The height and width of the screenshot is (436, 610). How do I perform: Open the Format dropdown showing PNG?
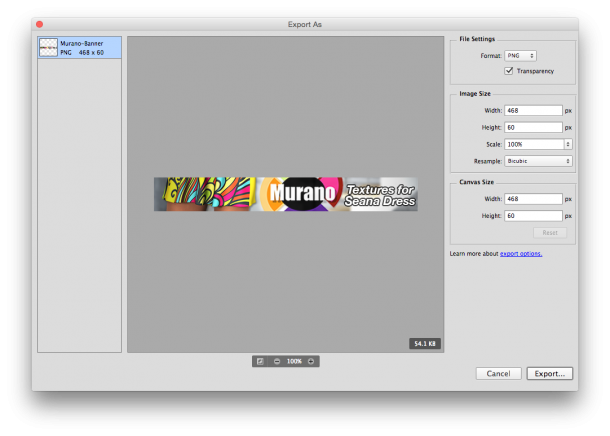521,56
